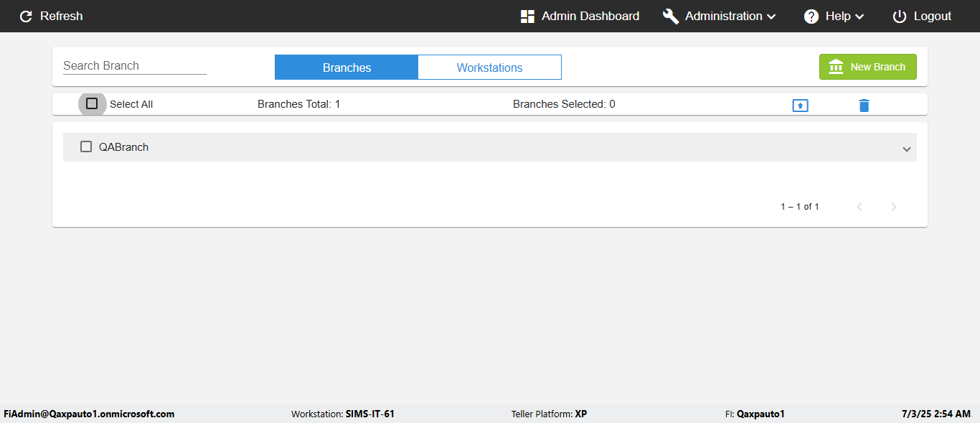Viewport: 980px width, 423px height.
Task: Click the Administration wrench icon
Action: [671, 17]
